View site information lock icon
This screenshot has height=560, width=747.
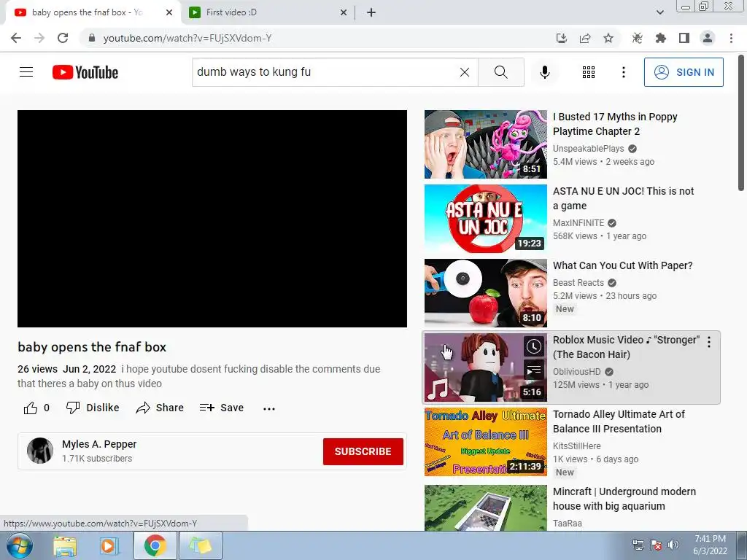[x=92, y=38]
